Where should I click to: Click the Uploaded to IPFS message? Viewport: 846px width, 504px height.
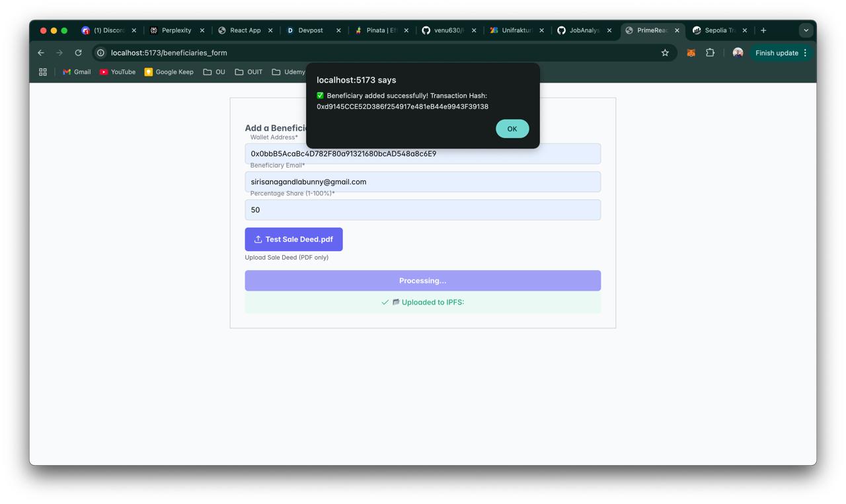[x=423, y=302]
